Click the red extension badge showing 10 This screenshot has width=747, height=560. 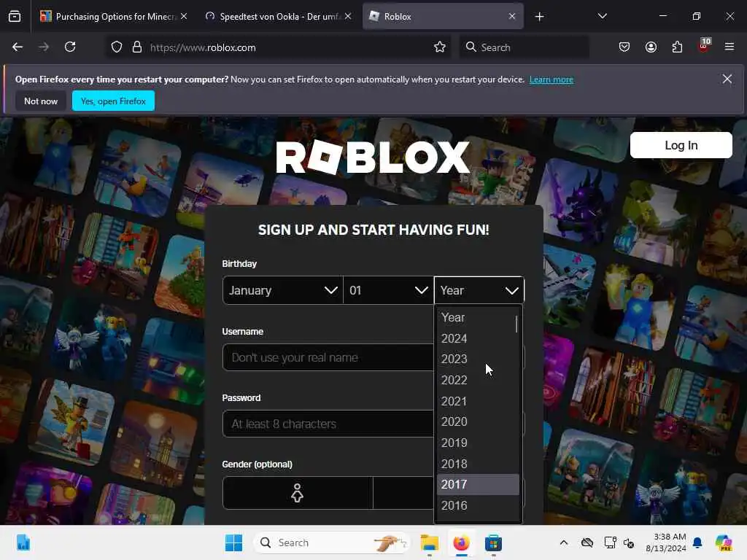click(704, 45)
